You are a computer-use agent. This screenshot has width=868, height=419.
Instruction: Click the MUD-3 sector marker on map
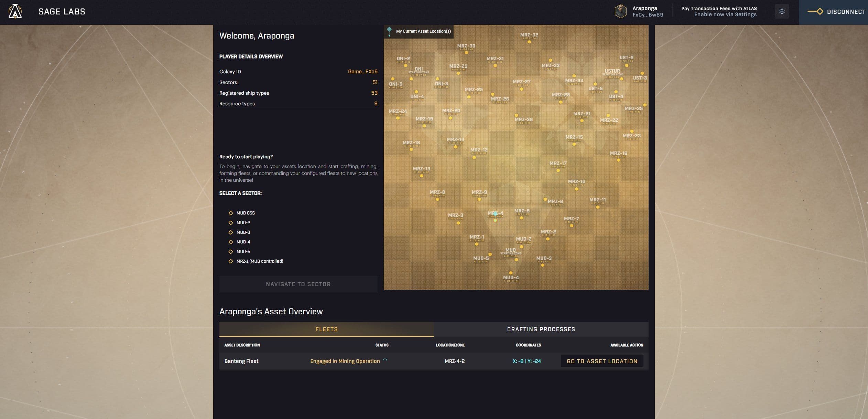[x=542, y=265]
